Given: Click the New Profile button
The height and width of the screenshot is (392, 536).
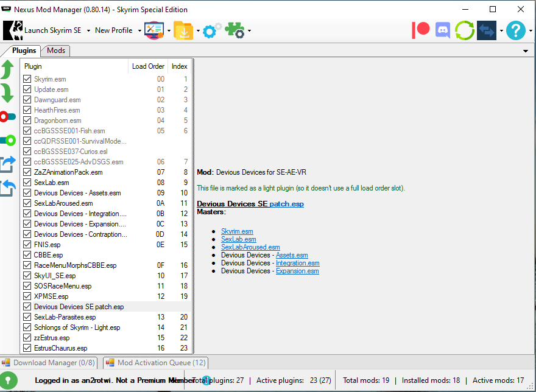Looking at the screenshot, I should pyautogui.click(x=113, y=30).
